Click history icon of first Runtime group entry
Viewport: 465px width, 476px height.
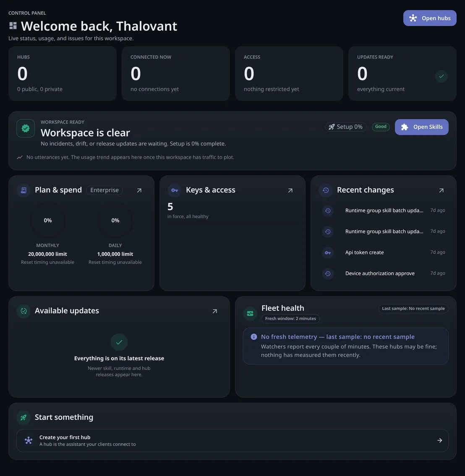328,211
